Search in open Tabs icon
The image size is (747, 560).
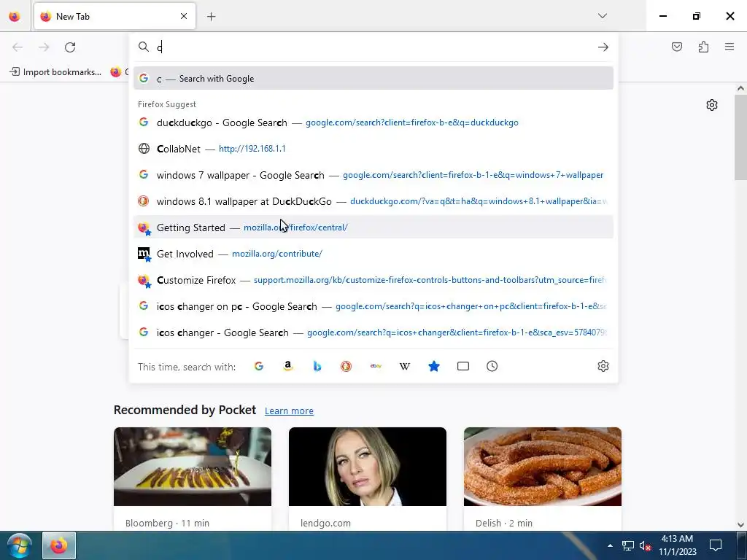463,366
